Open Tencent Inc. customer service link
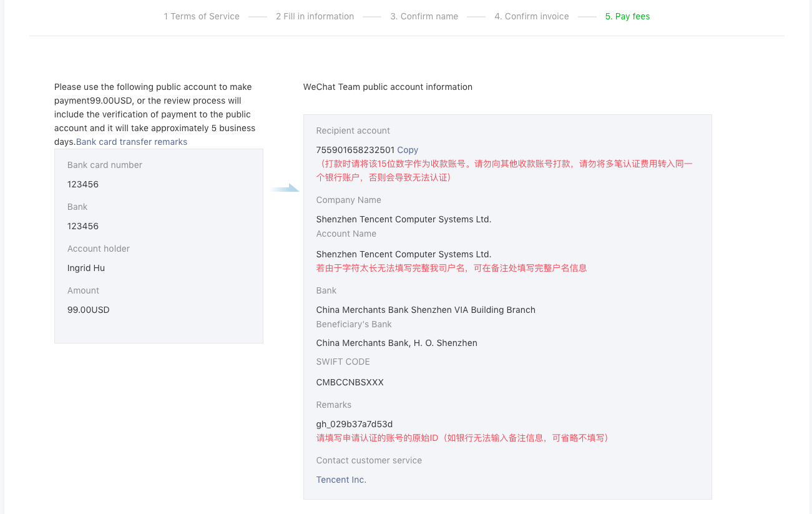Image resolution: width=812 pixels, height=514 pixels. point(341,480)
